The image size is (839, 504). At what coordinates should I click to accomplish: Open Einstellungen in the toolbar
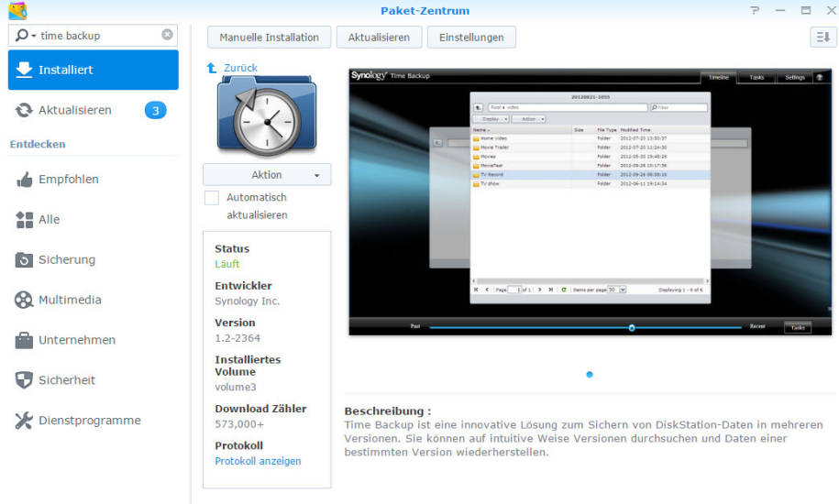(471, 38)
